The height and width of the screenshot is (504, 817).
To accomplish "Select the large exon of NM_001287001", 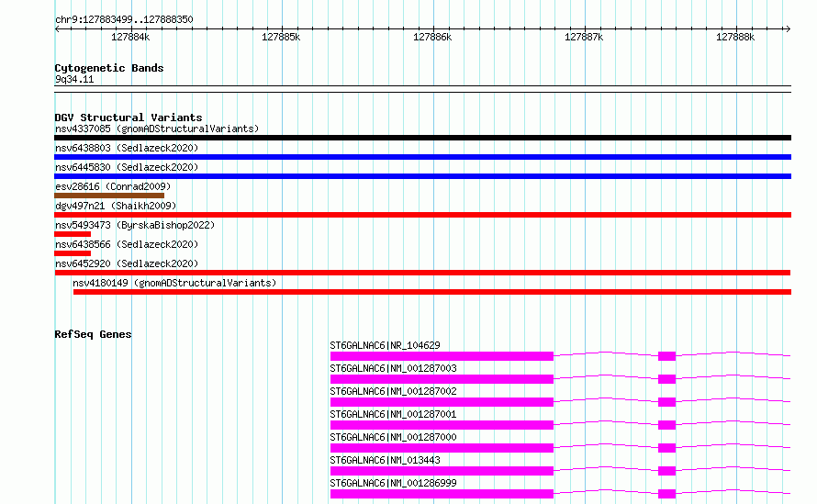I will click(x=442, y=425).
